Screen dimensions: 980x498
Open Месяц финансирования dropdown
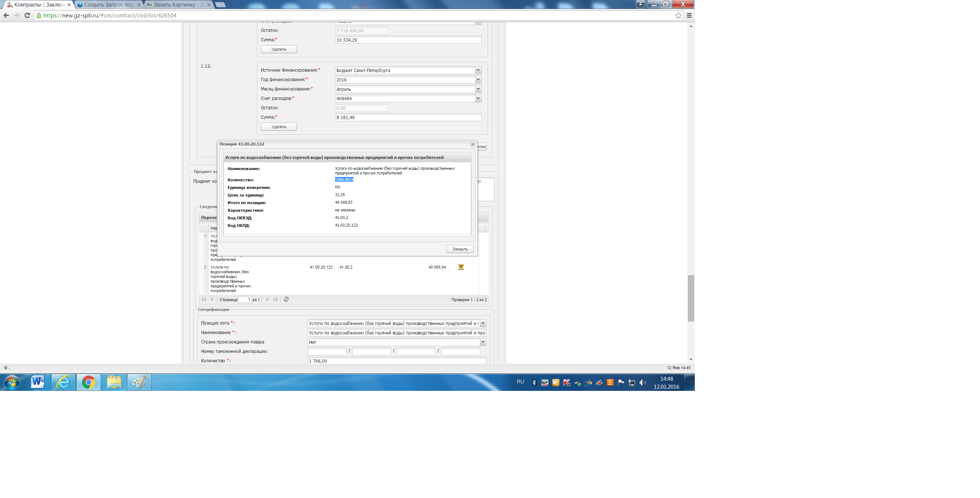478,89
